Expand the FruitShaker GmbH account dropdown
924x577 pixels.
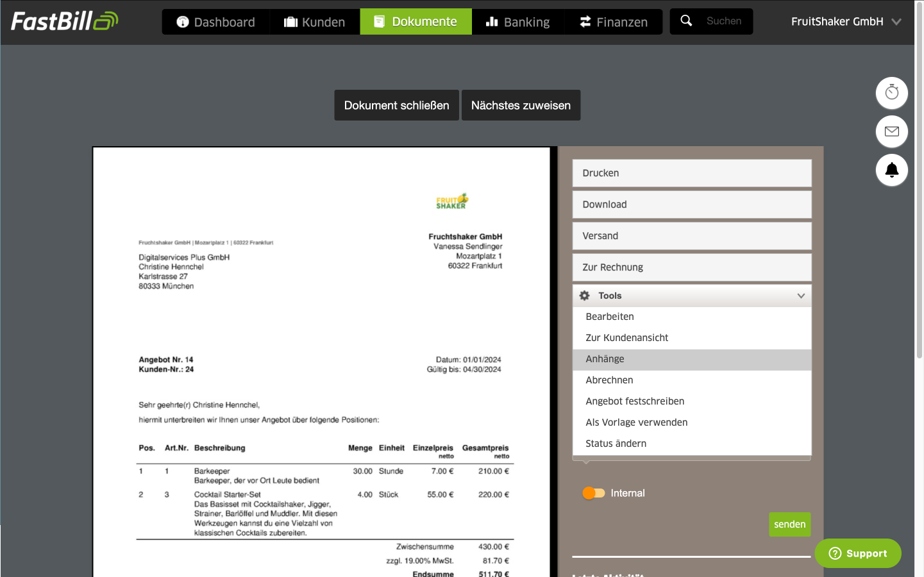846,21
